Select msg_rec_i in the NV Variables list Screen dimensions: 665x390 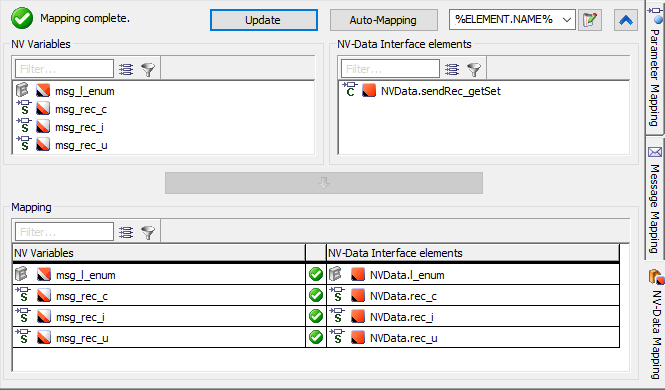79,127
